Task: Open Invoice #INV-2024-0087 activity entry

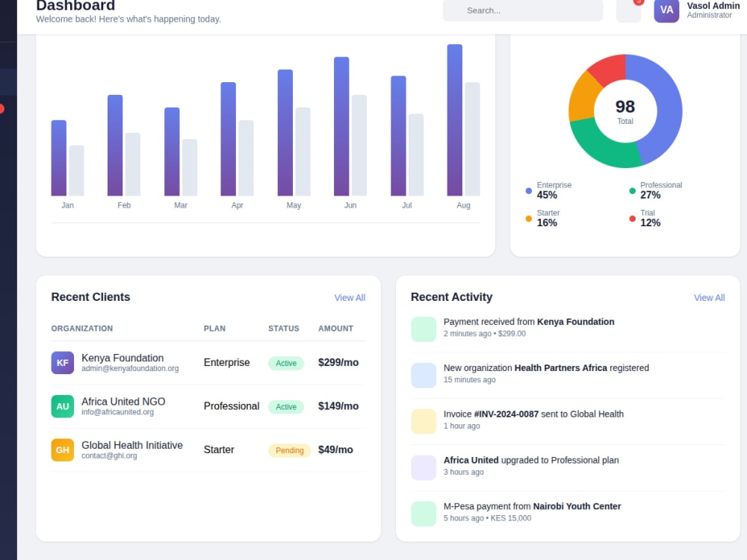Action: point(568,421)
